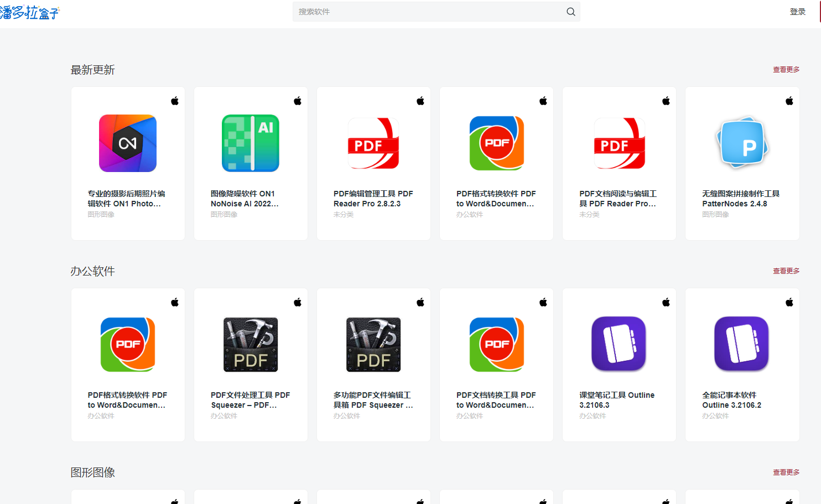Click 办公软件 category under Outline 3.2106.2

(715, 416)
